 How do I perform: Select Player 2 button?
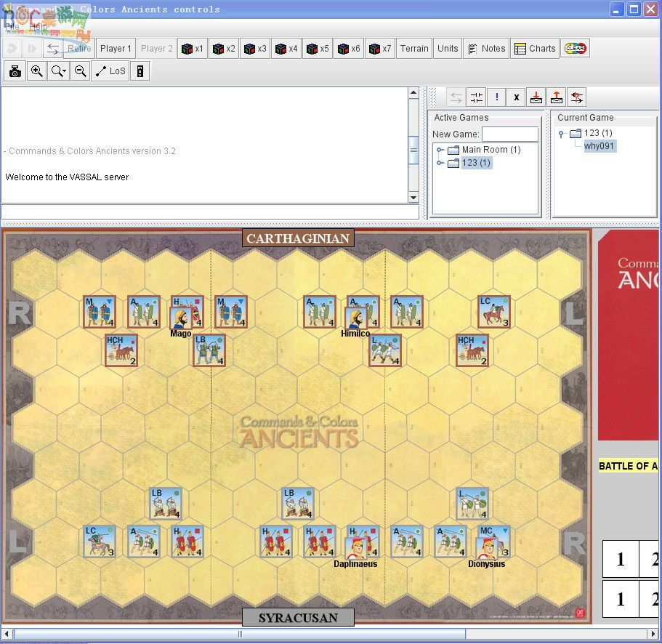[x=157, y=49]
